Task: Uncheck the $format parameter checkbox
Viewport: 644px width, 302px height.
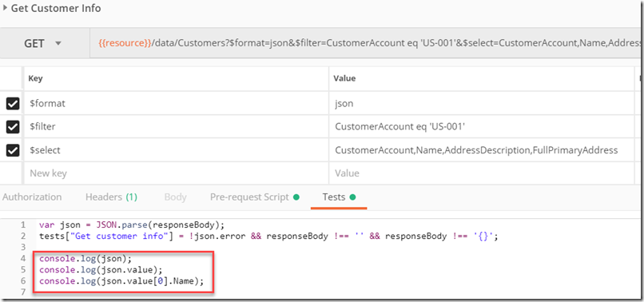Action: [x=13, y=104]
